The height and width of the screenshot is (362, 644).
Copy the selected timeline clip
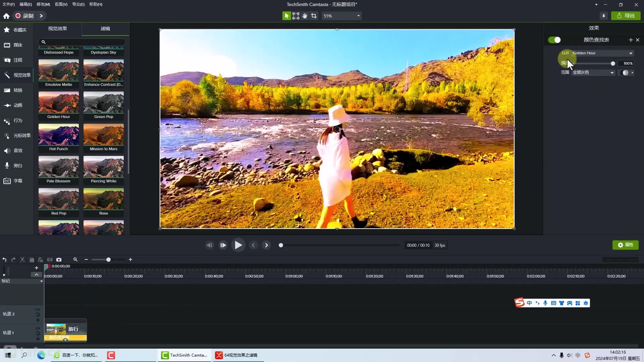pos(32,260)
